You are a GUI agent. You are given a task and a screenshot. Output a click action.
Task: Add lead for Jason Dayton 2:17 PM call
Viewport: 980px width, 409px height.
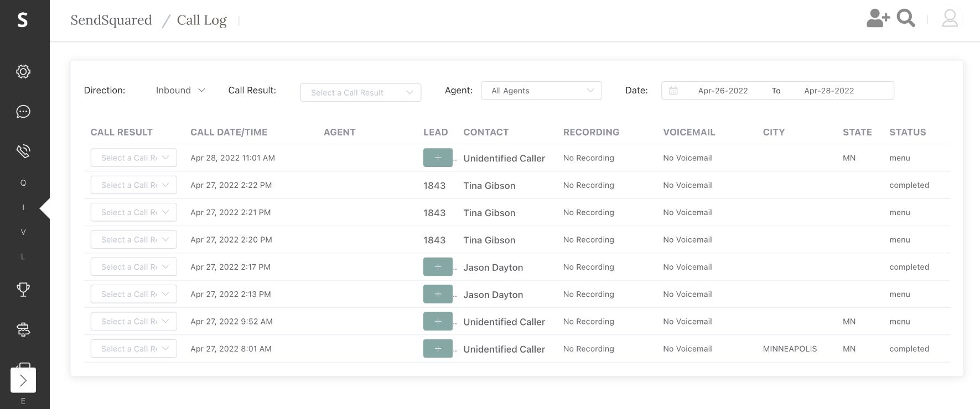(438, 267)
